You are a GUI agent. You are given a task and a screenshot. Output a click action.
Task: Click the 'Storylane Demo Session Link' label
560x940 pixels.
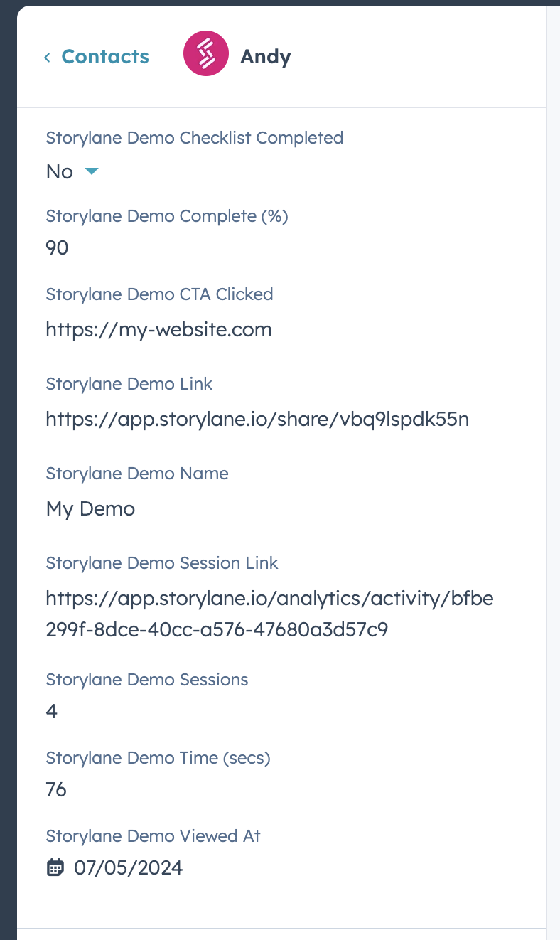point(162,563)
